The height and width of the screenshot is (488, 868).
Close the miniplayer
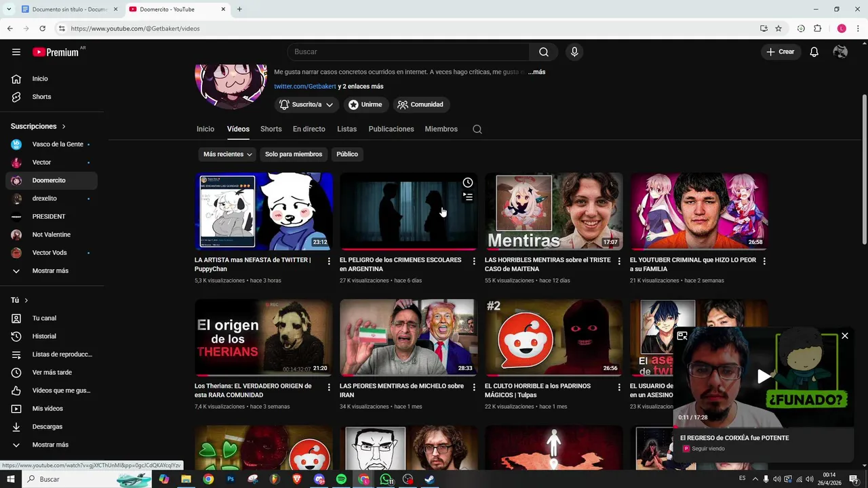(x=845, y=335)
